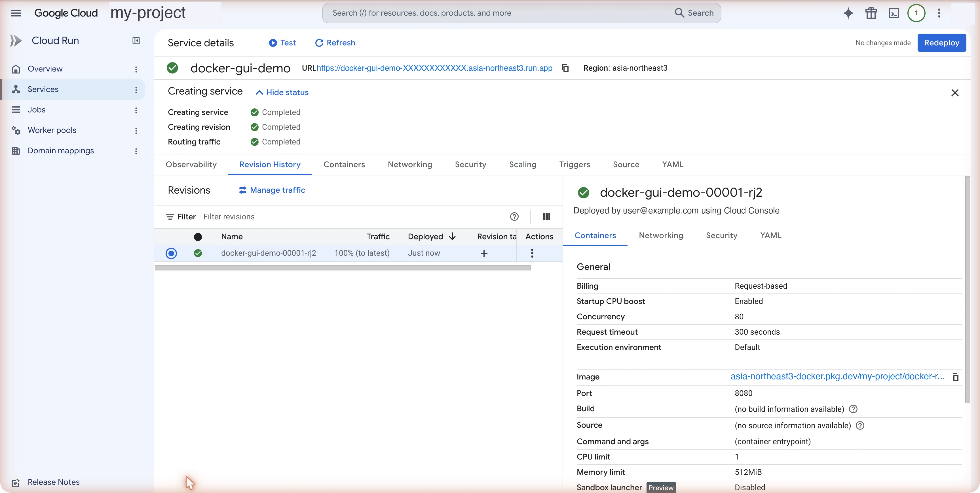This screenshot has width=980, height=493.
Task: Open filter revisions help icon
Action: [514, 217]
